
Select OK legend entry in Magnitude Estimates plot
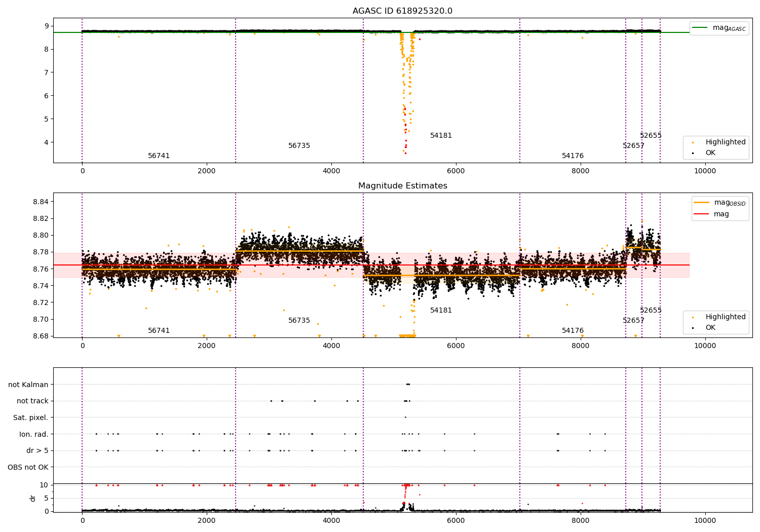(x=710, y=328)
